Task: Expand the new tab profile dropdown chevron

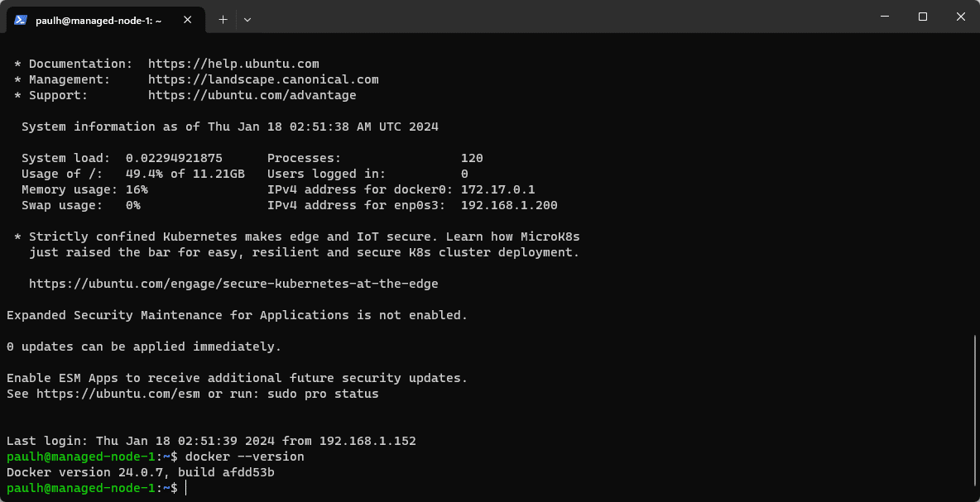Action: coord(247,19)
